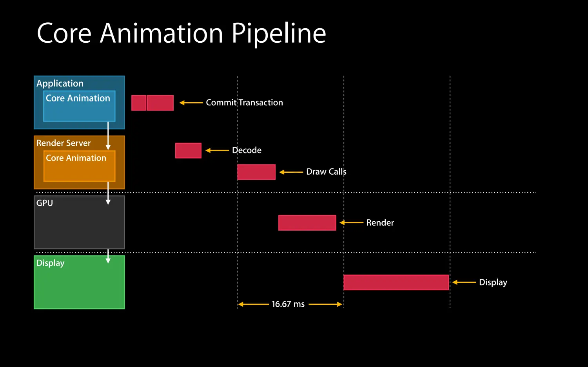Click the 16.67 ms duration label

click(x=288, y=304)
